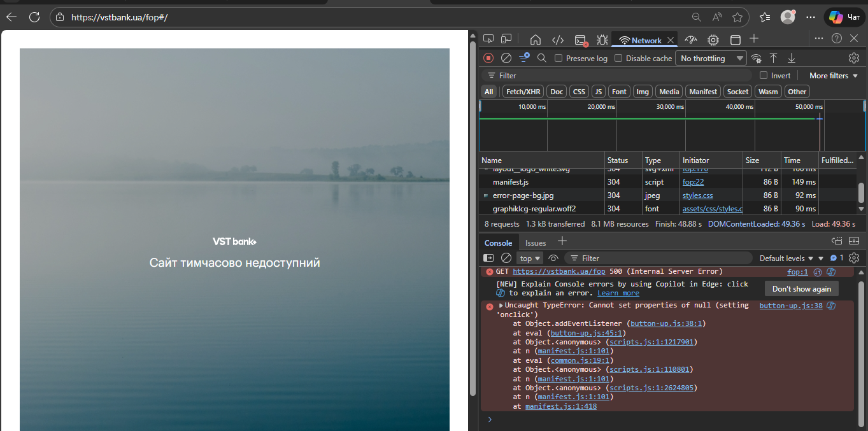Open the button-up.js:38 source link
Image resolution: width=868 pixels, height=431 pixels.
(791, 306)
